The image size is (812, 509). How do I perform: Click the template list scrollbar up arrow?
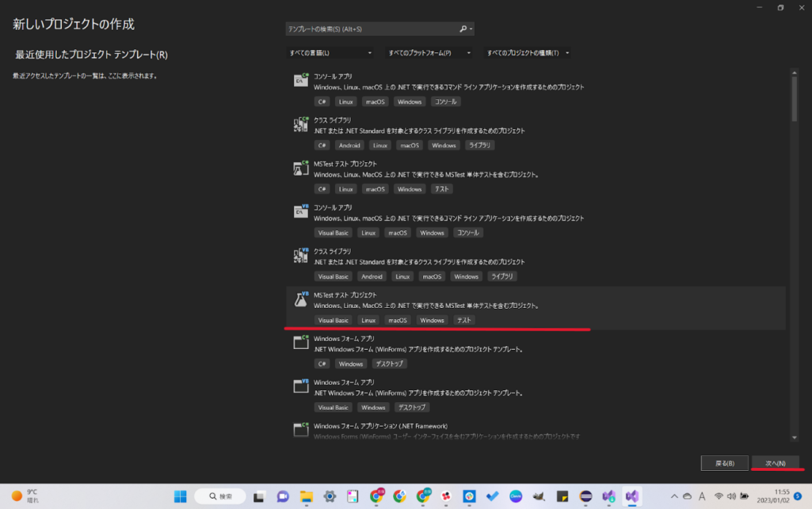pyautogui.click(x=795, y=73)
